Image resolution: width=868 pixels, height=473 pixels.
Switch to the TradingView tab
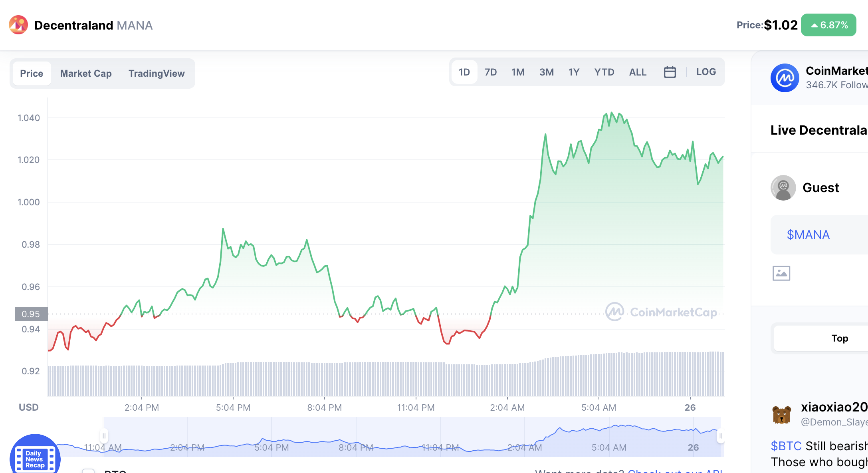point(157,74)
